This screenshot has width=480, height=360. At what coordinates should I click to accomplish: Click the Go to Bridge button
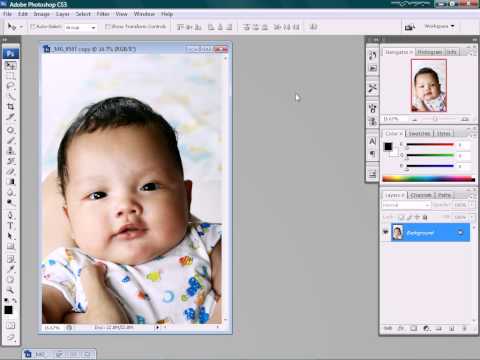[x=410, y=27]
